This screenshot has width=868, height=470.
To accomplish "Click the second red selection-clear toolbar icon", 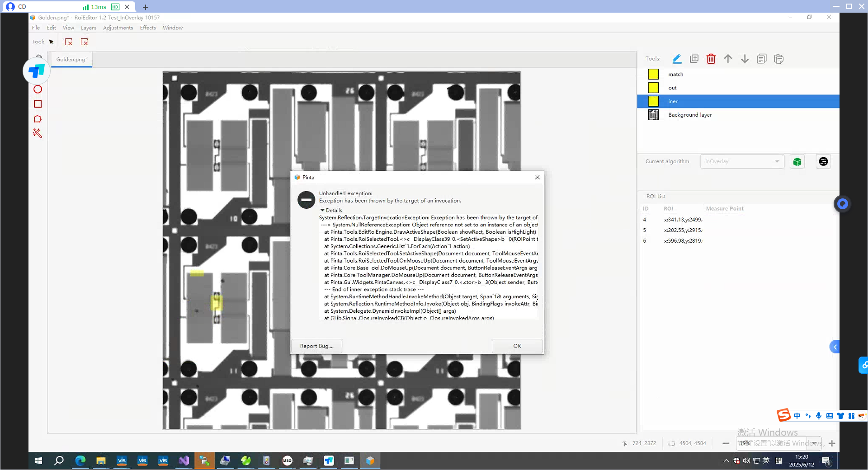I will tap(84, 42).
